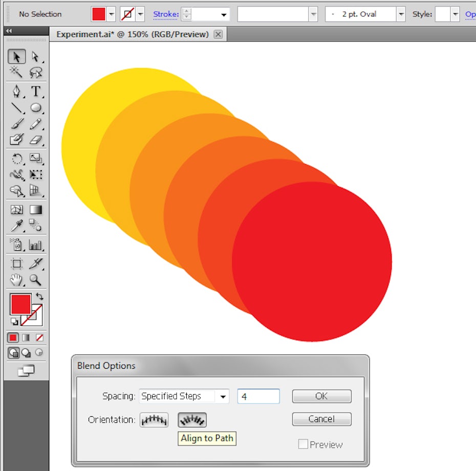Select the Zoom magnifier tool
This screenshot has width=476, height=471.
tap(35, 280)
